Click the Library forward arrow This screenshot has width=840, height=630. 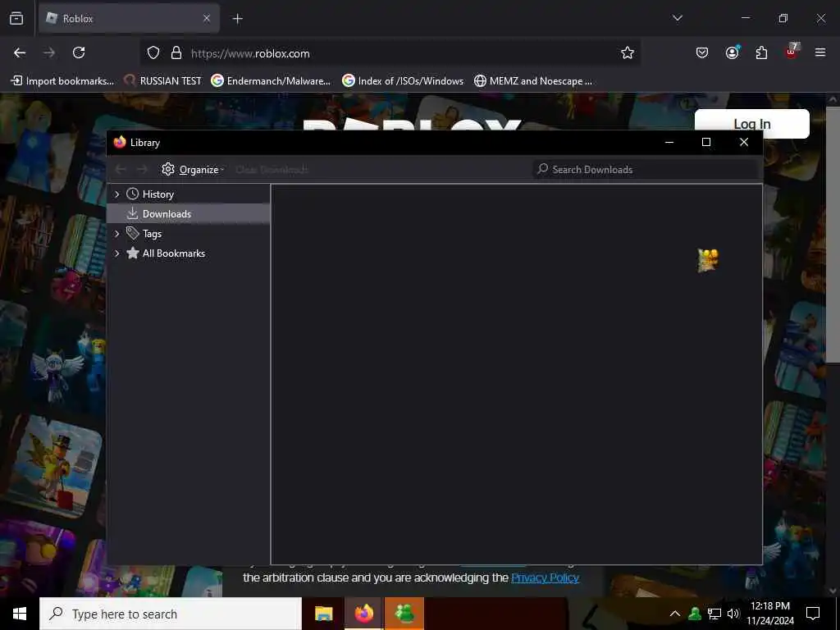tap(142, 169)
